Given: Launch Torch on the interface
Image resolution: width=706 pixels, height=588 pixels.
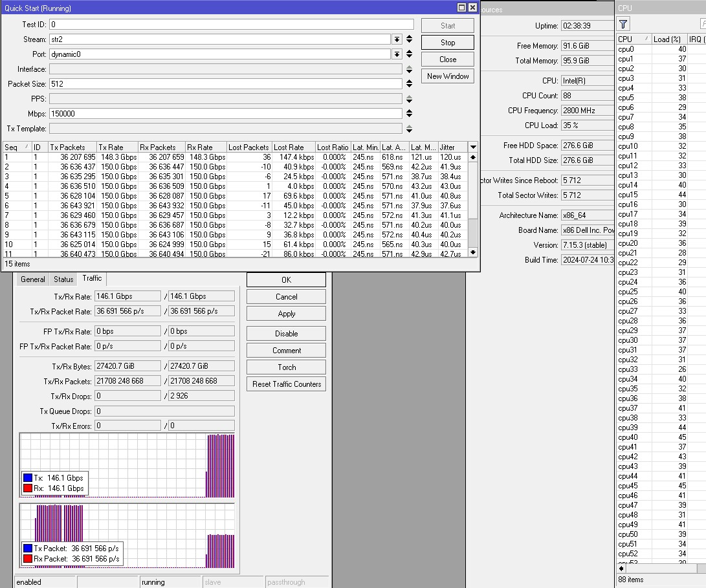Looking at the screenshot, I should click(287, 367).
